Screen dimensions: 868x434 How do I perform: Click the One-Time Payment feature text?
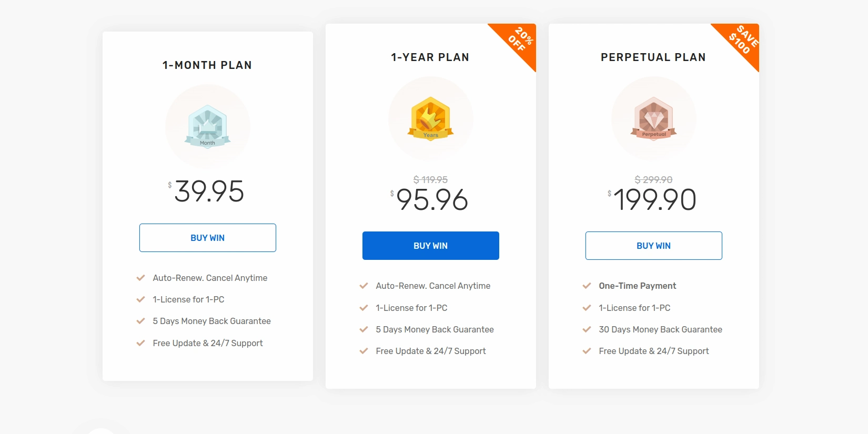click(637, 286)
